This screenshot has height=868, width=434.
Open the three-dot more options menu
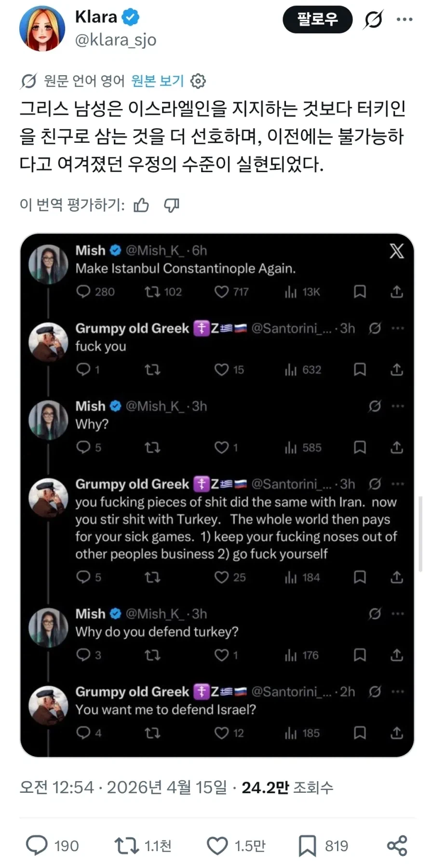point(404,20)
